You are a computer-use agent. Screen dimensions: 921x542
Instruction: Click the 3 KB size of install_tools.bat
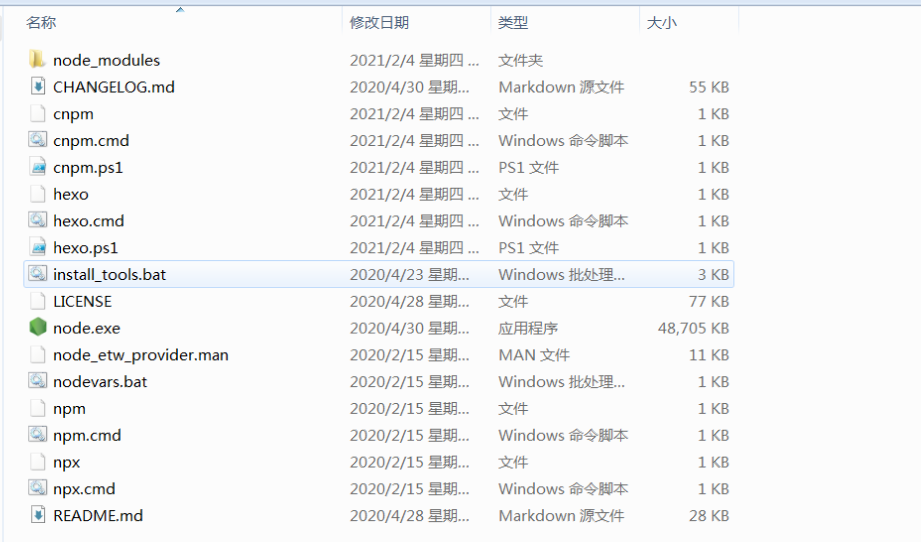713,274
